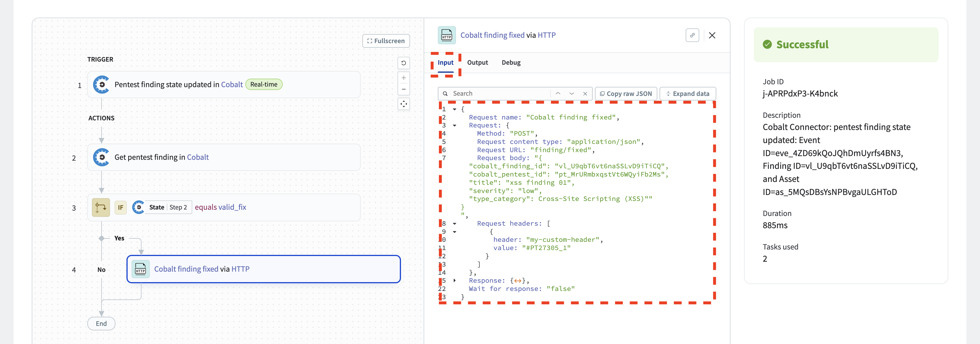The width and height of the screenshot is (980, 344).
Task: Click HTTP icon in step 4 card
Action: pos(140,269)
